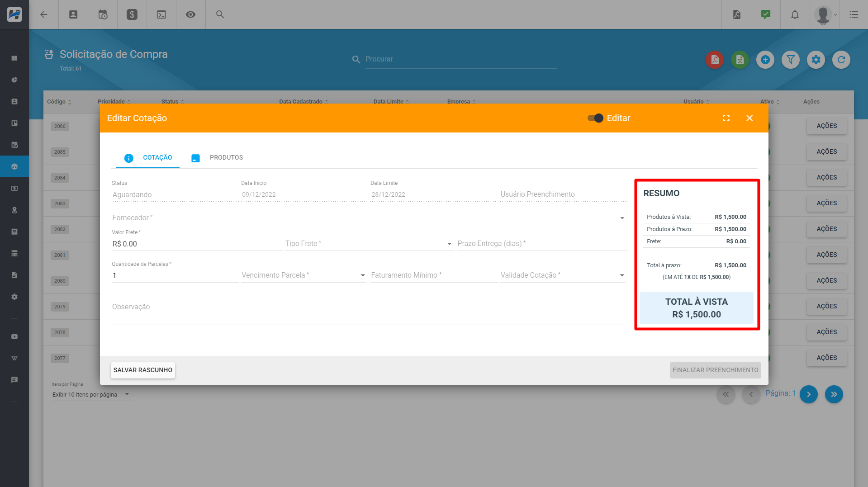The height and width of the screenshot is (487, 868).
Task: Click the green spreadsheet export icon
Action: coord(740,60)
